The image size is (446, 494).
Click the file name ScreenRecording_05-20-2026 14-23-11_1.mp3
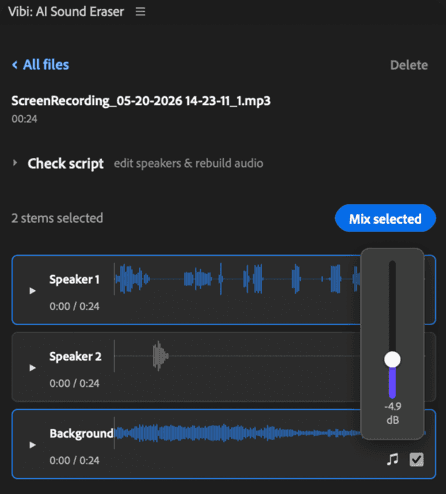141,101
